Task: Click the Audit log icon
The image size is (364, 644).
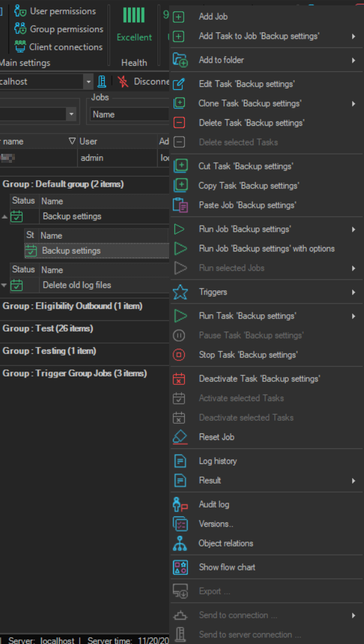Action: pos(179,505)
